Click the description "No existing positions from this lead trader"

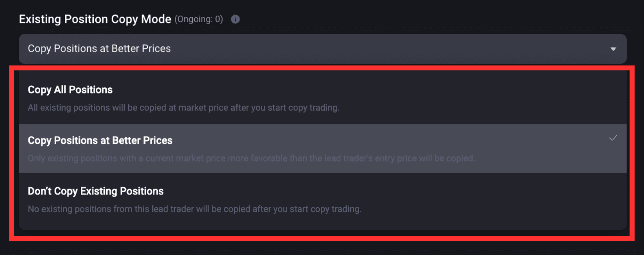(195, 209)
